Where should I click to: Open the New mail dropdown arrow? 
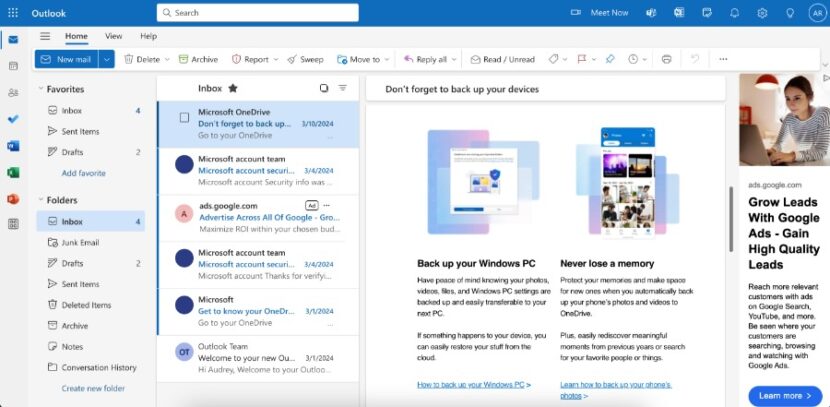[x=106, y=59]
